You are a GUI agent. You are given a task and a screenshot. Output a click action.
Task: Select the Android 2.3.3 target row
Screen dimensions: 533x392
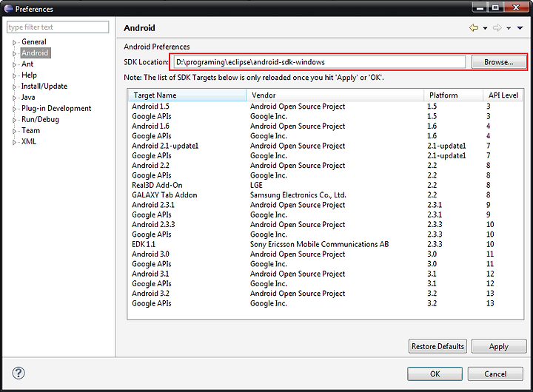click(x=326, y=225)
